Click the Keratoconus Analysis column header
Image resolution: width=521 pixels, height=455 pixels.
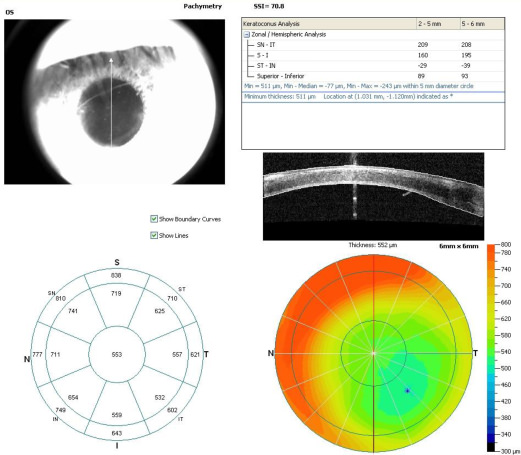tap(329, 24)
